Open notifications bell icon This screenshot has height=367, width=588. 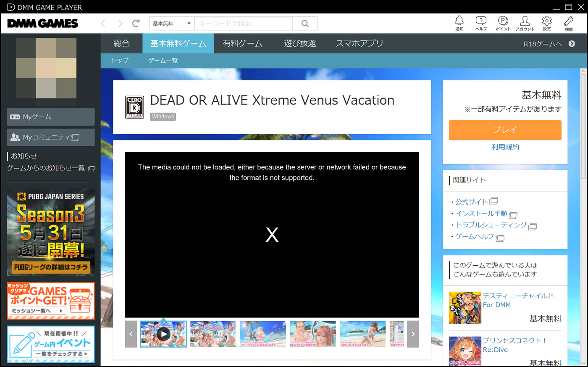(x=459, y=23)
